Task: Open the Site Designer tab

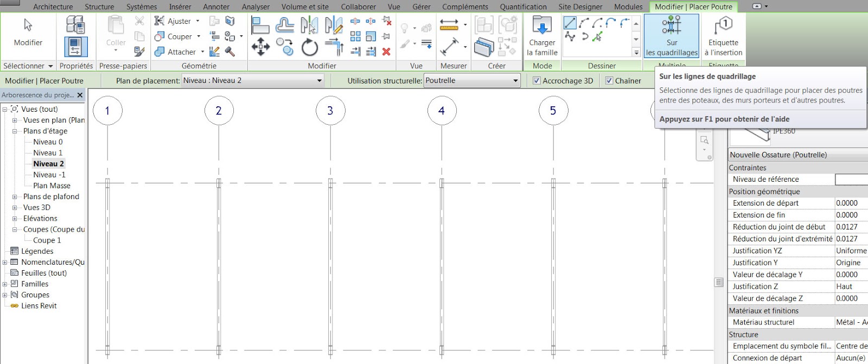Action: [580, 7]
